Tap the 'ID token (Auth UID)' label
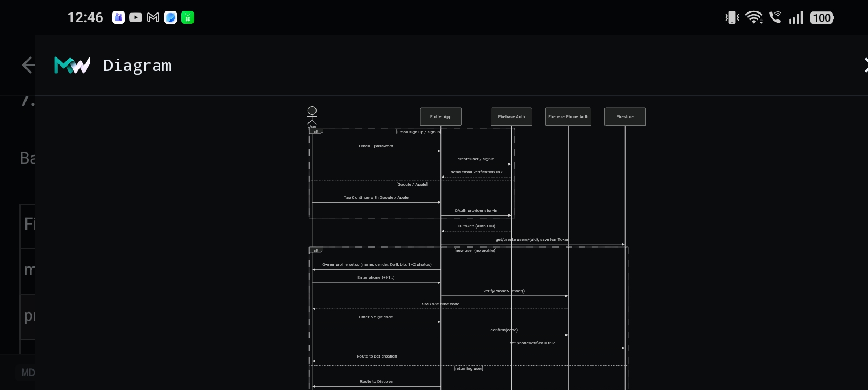 pos(477,226)
